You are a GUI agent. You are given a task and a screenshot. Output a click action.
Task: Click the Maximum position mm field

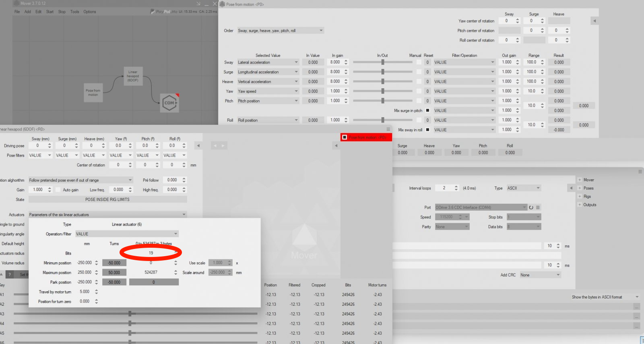[x=85, y=273]
